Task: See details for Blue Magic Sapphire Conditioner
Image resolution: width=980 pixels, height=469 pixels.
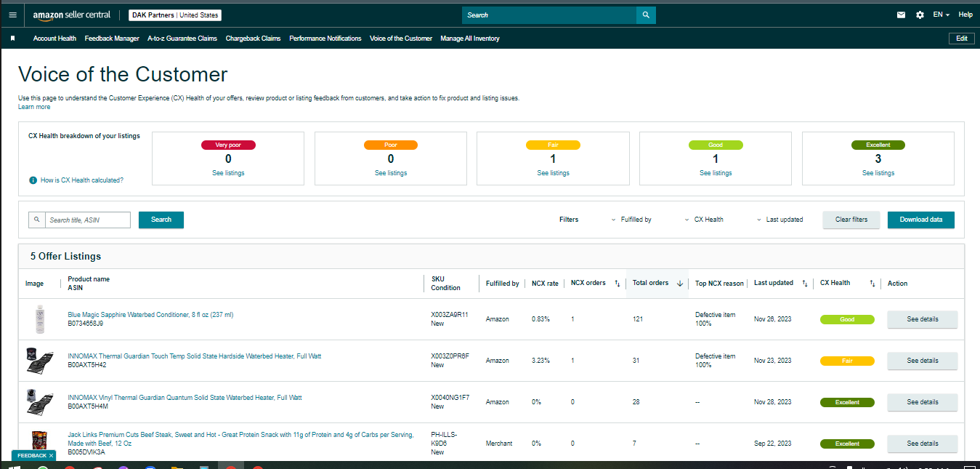Action: click(923, 319)
